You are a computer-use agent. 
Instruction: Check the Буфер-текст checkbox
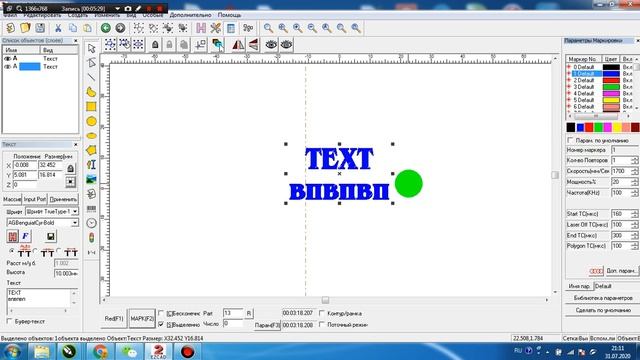click(x=10, y=322)
